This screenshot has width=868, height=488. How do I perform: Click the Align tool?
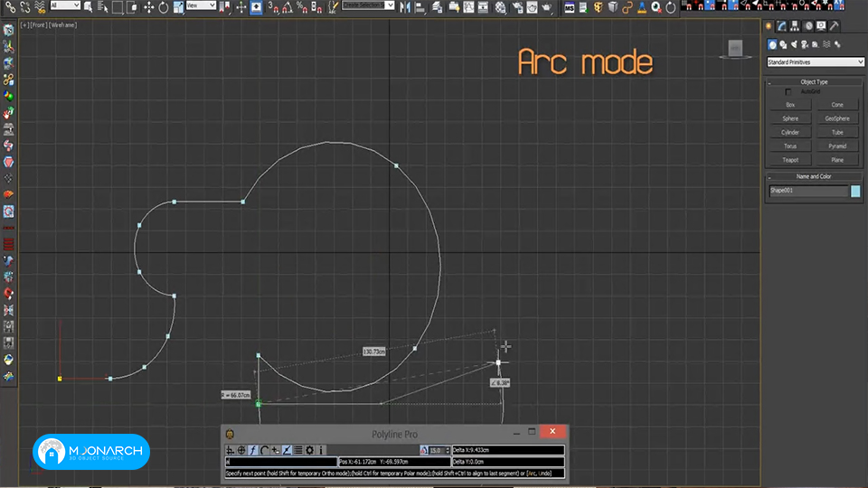click(x=420, y=7)
